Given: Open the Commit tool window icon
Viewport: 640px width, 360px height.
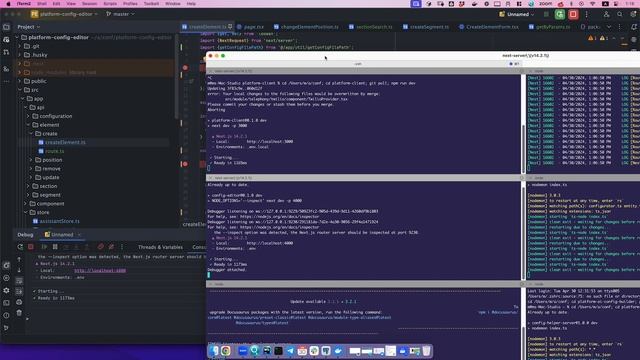Looking at the screenshot, I should 6,40.
